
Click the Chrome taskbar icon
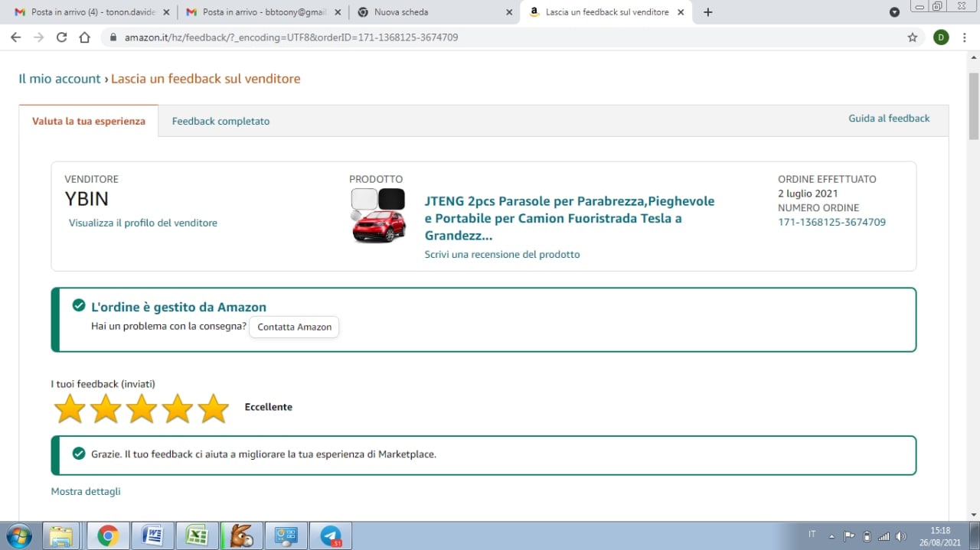pos(107,536)
